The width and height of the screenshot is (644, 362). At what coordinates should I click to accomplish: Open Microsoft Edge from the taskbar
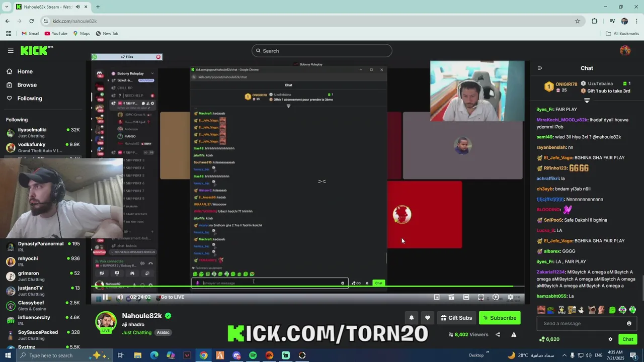pos(154,355)
